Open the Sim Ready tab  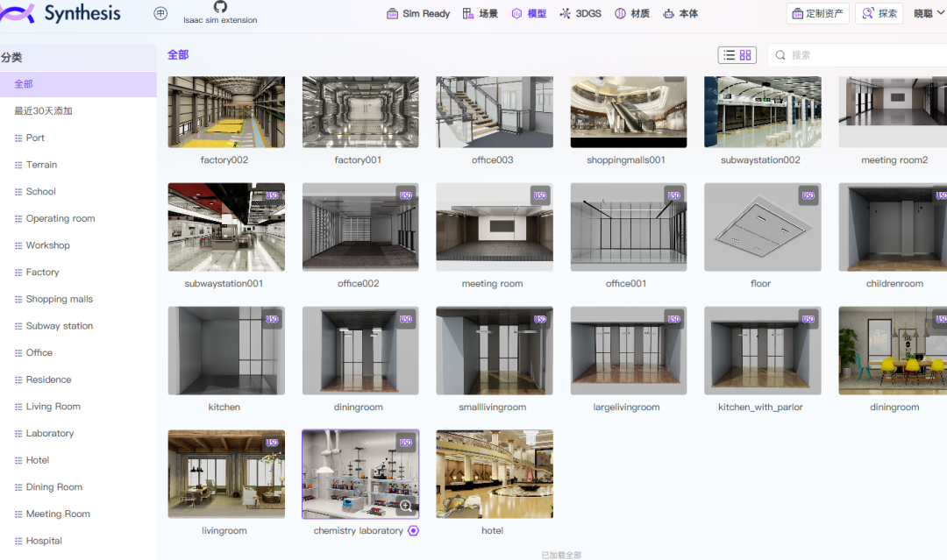point(418,13)
